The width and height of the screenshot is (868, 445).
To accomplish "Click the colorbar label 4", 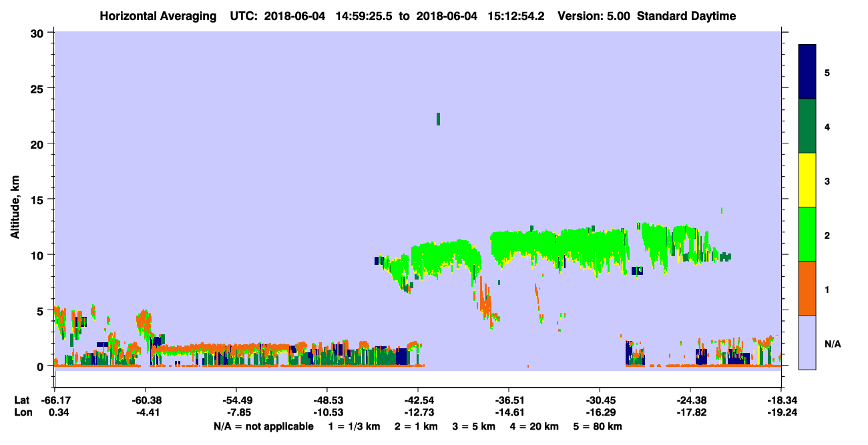I will click(x=827, y=126).
